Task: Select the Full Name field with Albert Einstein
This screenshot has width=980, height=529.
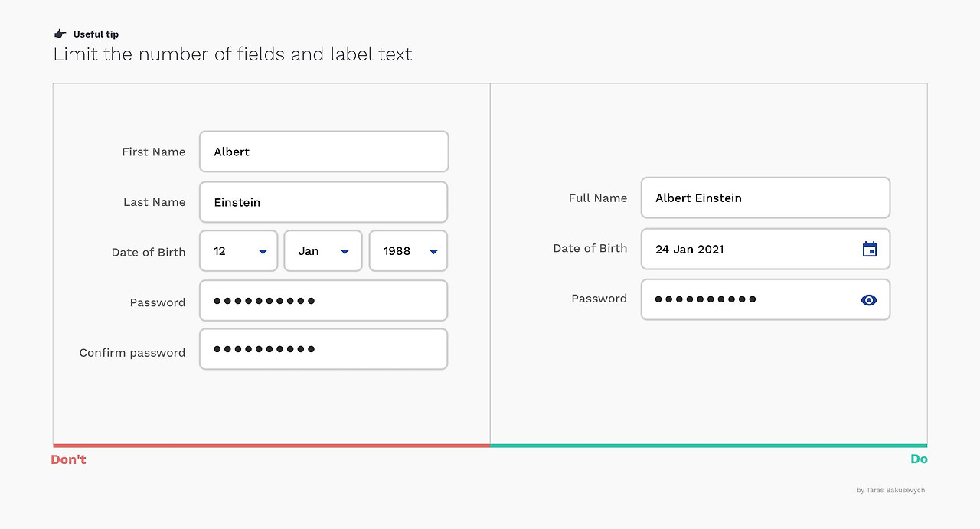Action: coord(765,198)
